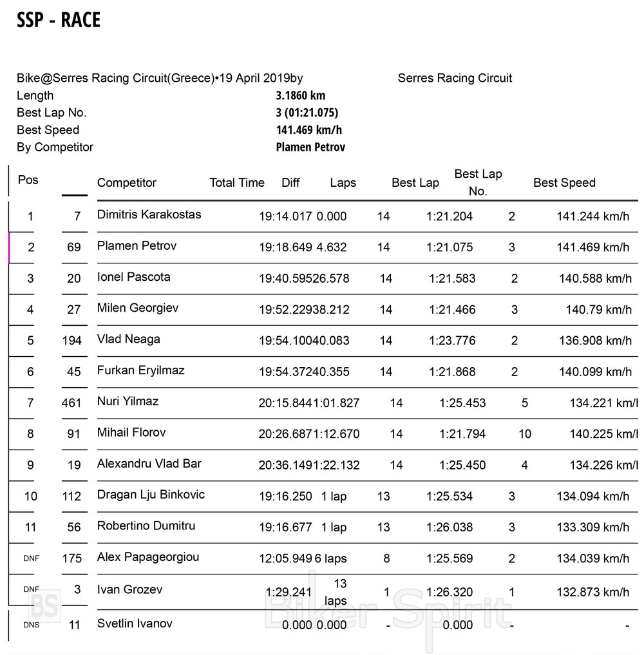This screenshot has height=655, width=644.
Task: Click the Best Lap No. header
Action: [478, 182]
